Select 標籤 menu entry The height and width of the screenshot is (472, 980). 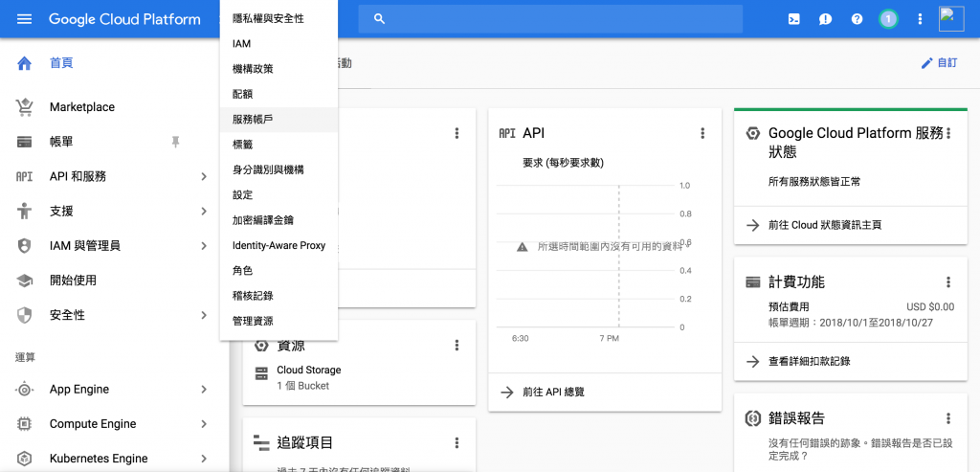coord(278,145)
